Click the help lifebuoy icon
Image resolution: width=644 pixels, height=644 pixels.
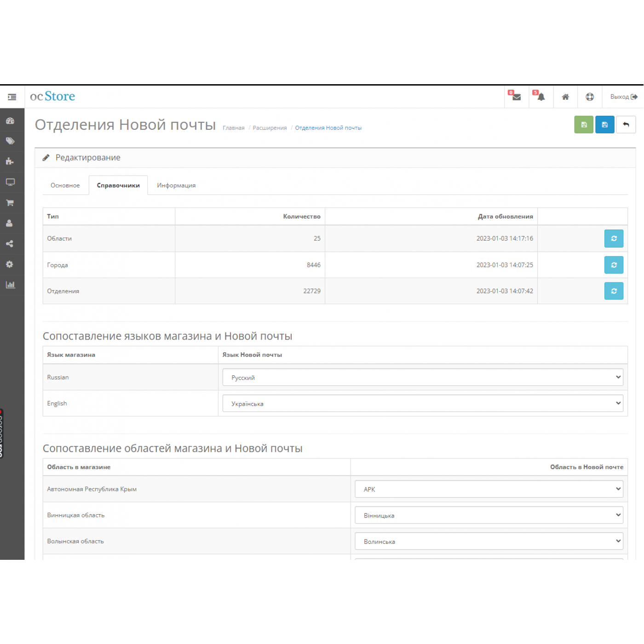(590, 97)
